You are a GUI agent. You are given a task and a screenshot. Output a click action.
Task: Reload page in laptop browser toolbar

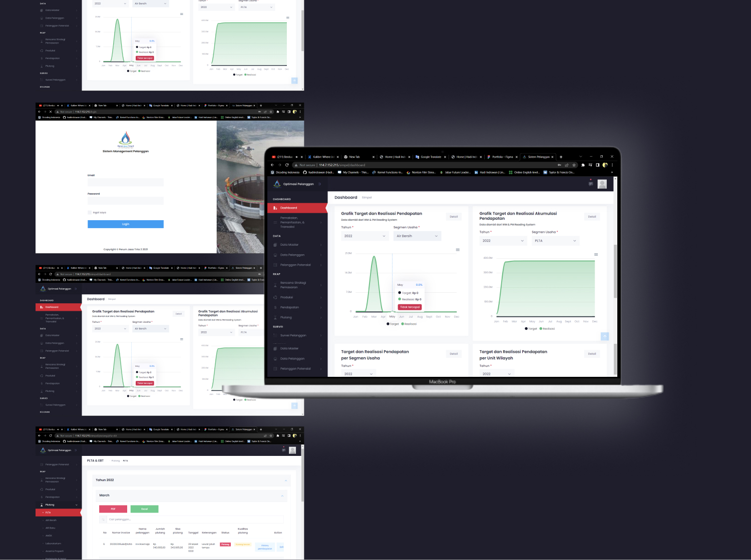(287, 165)
